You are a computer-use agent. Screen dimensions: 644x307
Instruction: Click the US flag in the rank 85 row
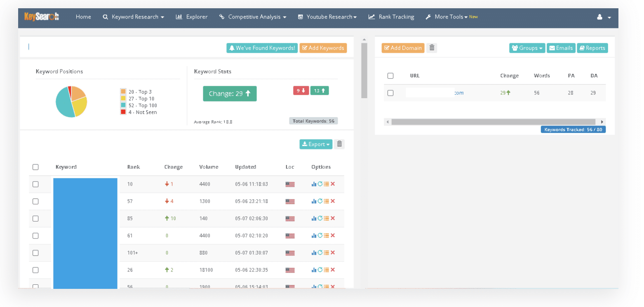290,219
